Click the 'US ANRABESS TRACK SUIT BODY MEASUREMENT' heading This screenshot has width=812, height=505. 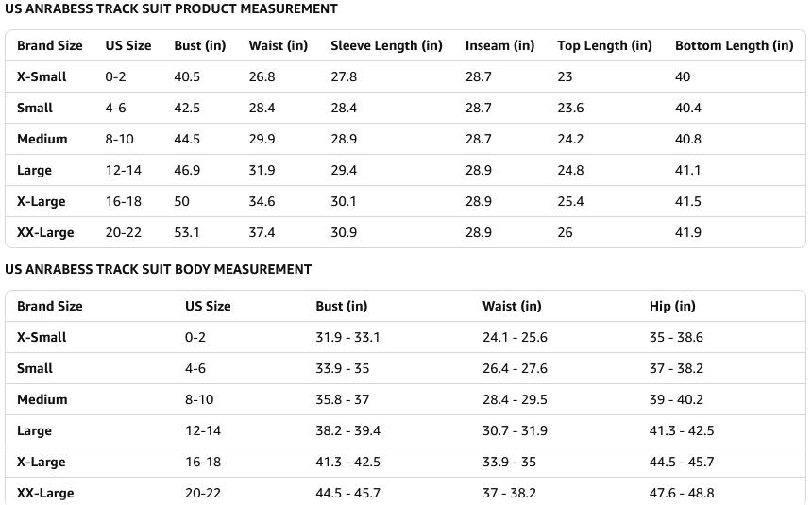point(158,270)
